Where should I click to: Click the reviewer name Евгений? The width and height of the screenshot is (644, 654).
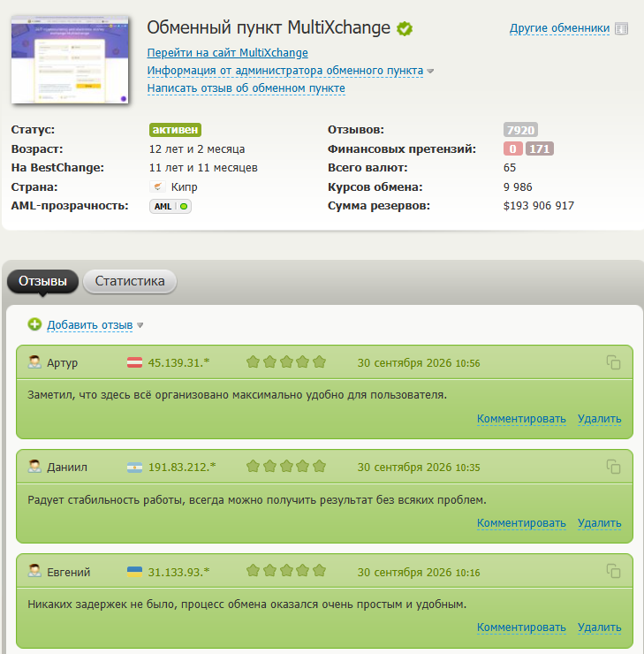click(68, 572)
